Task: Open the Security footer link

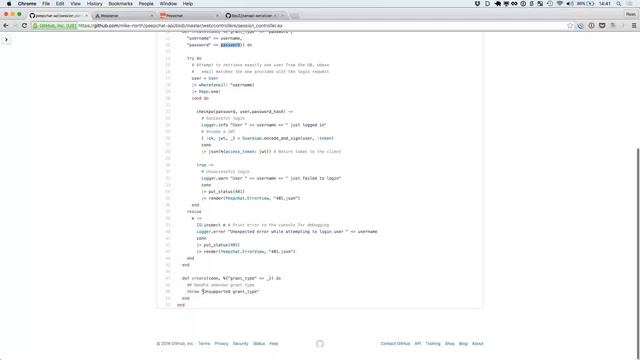Action: [x=240, y=344]
